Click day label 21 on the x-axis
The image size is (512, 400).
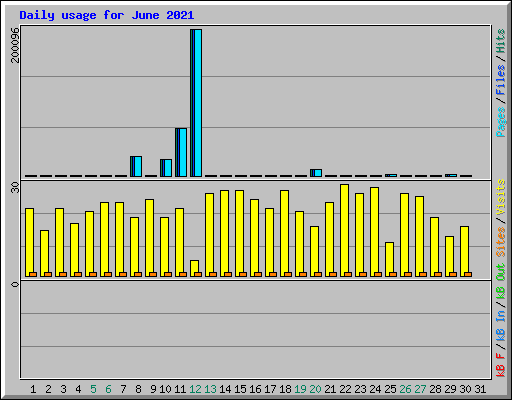[x=330, y=389]
